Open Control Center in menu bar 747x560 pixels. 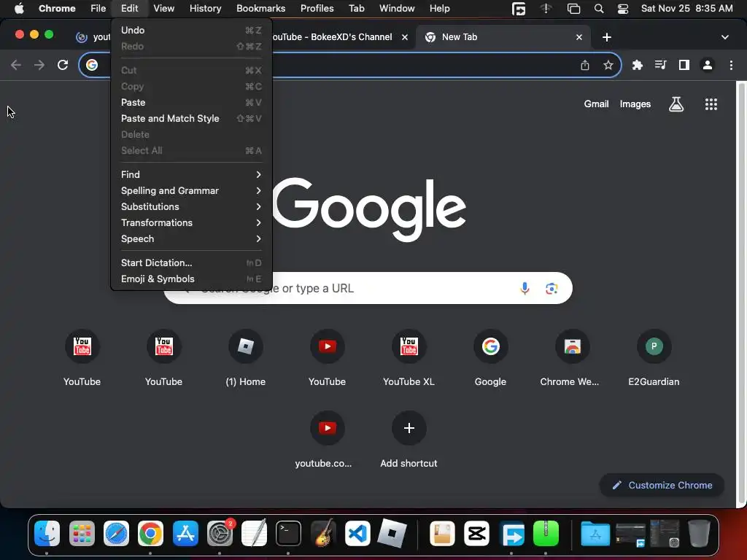tap(623, 8)
